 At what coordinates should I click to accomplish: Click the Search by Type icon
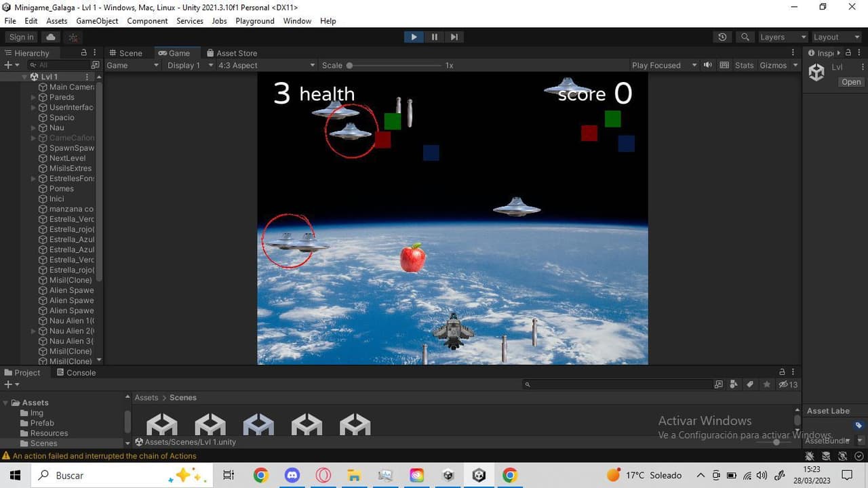(734, 384)
